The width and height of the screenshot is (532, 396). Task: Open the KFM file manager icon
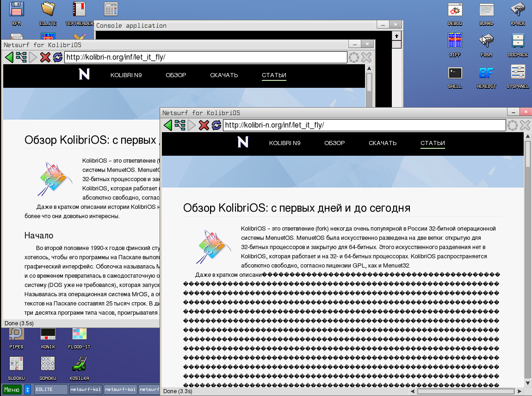16,9
